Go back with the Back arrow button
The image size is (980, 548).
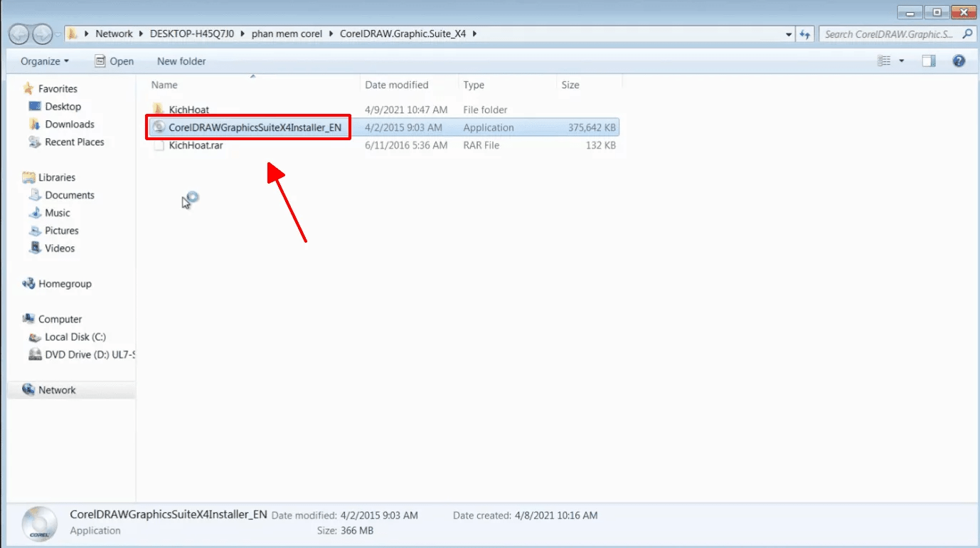pyautogui.click(x=19, y=33)
